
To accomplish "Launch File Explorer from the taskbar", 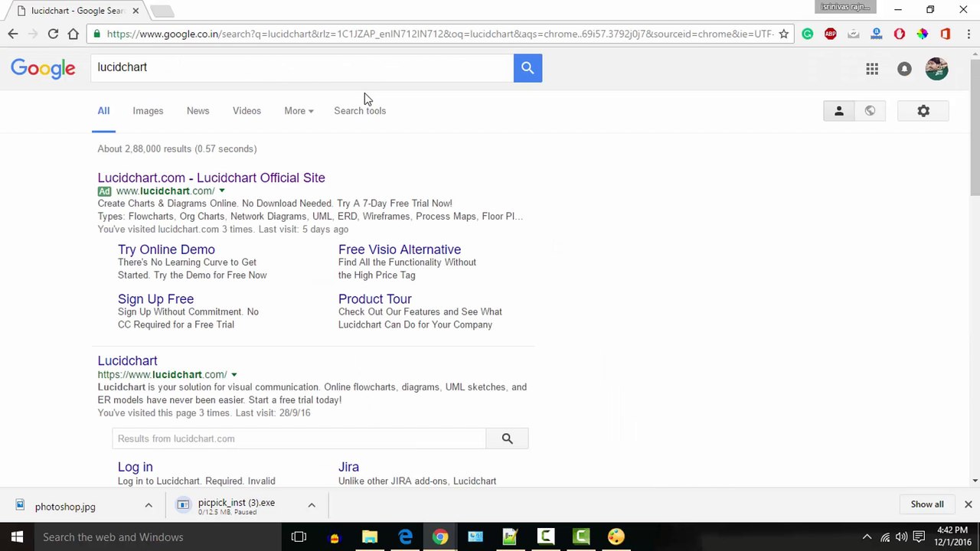I will 370,536.
